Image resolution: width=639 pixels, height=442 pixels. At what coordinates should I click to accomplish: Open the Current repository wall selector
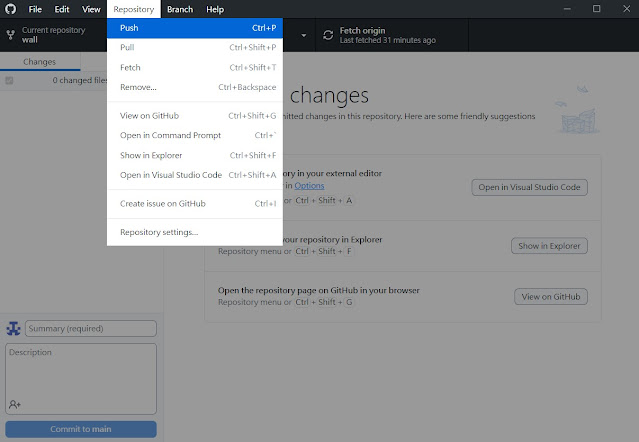point(53,35)
